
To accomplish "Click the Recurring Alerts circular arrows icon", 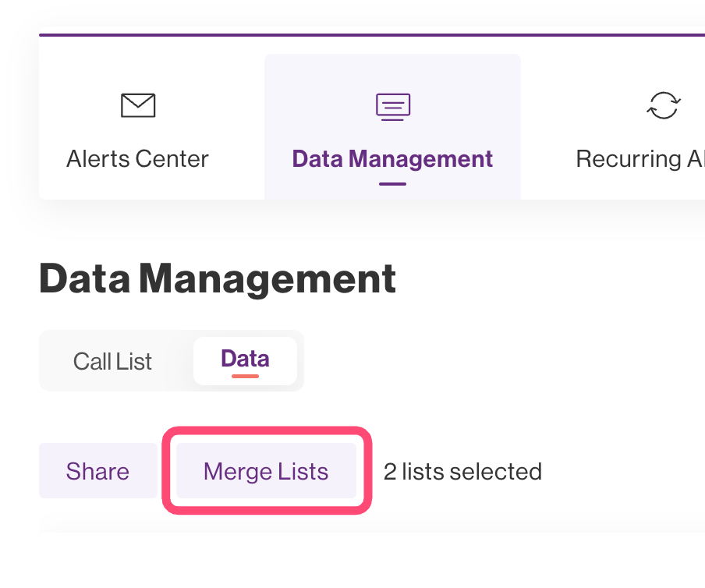I will pos(664,105).
